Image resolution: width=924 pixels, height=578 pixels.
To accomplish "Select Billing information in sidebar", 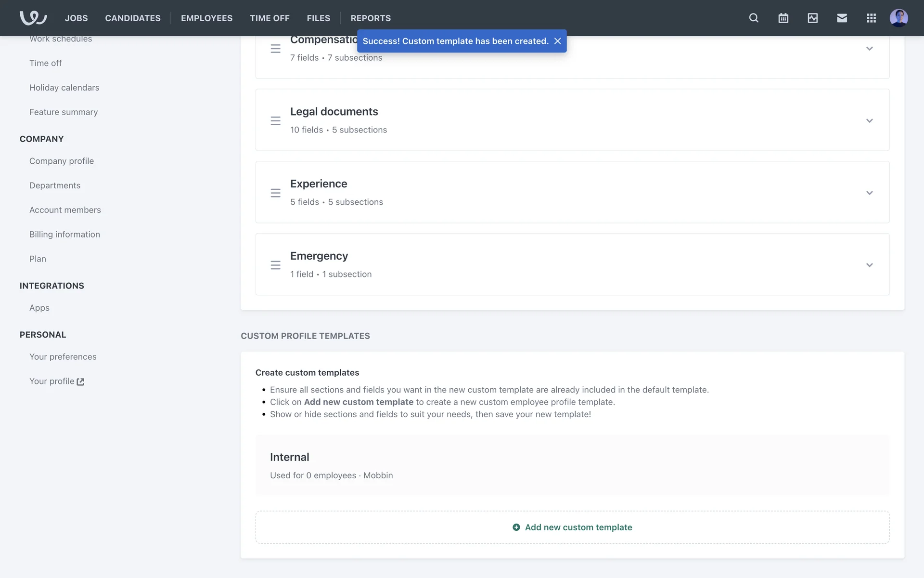I will 64,234.
